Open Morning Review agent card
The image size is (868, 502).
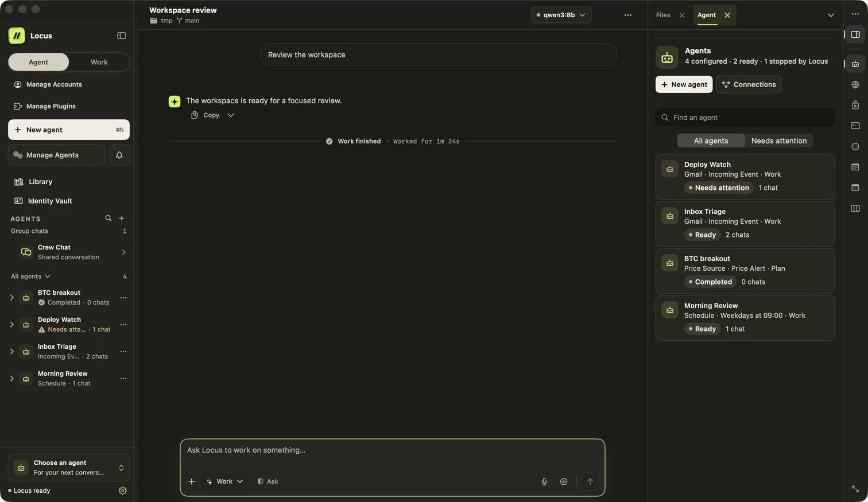[x=745, y=318]
